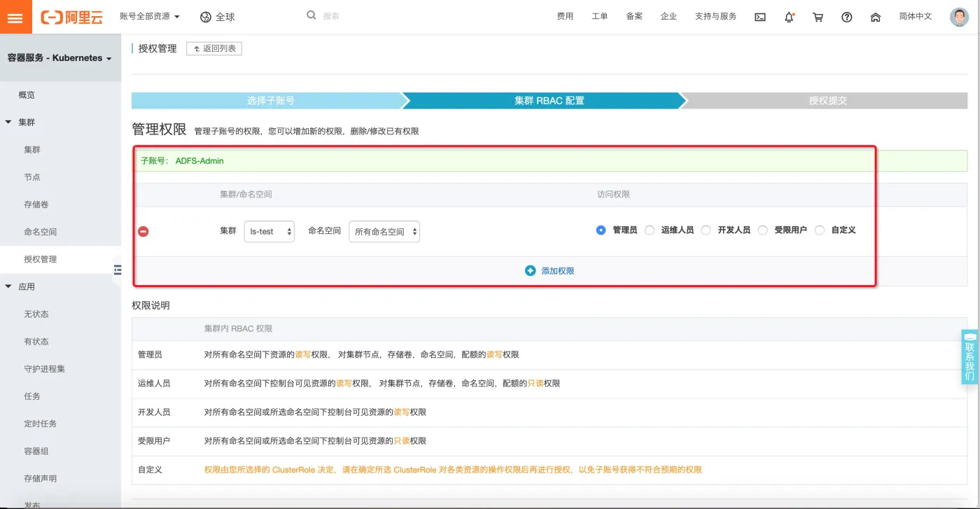980x509 pixels.
Task: Click the 全球 region selector text
Action: pyautogui.click(x=225, y=17)
